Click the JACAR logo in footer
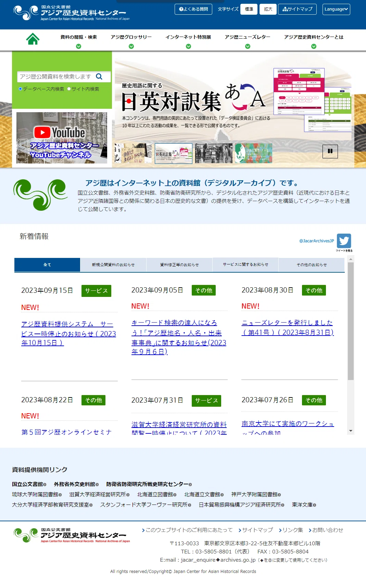 tap(72, 535)
